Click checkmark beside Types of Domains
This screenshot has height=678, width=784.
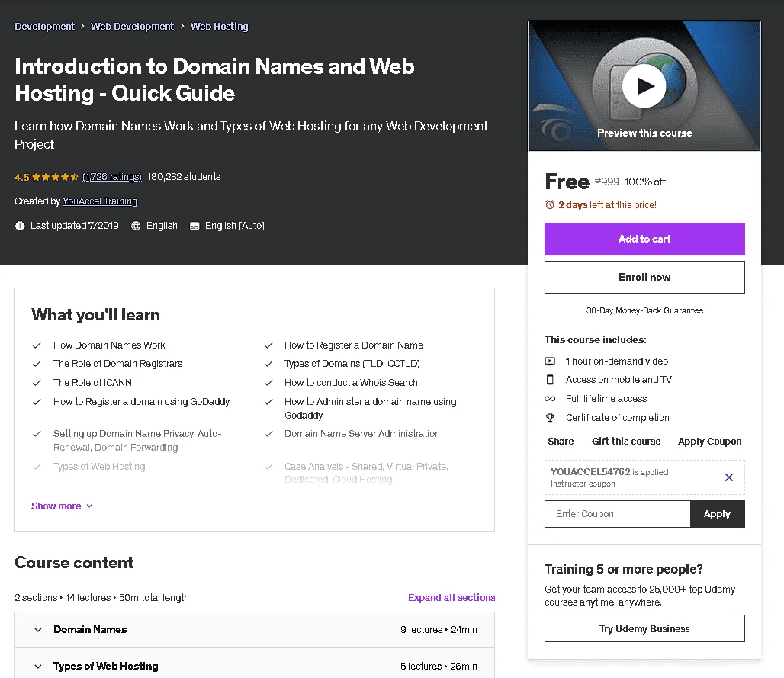point(268,364)
